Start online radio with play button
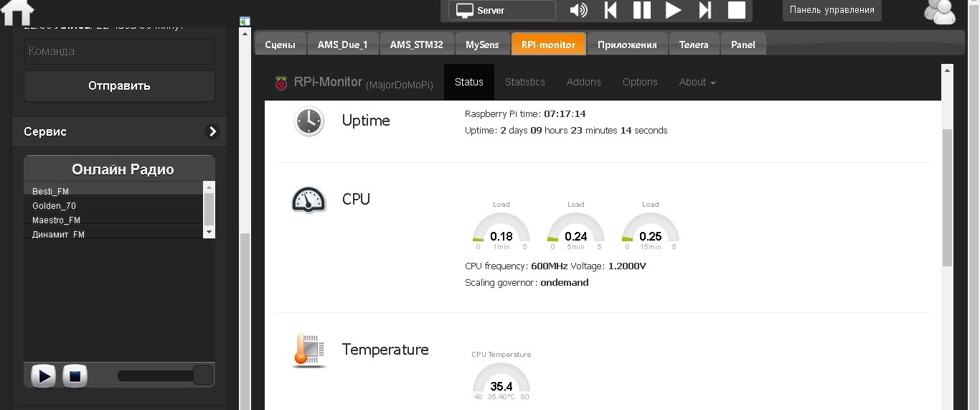The height and width of the screenshot is (410, 980). click(43, 376)
